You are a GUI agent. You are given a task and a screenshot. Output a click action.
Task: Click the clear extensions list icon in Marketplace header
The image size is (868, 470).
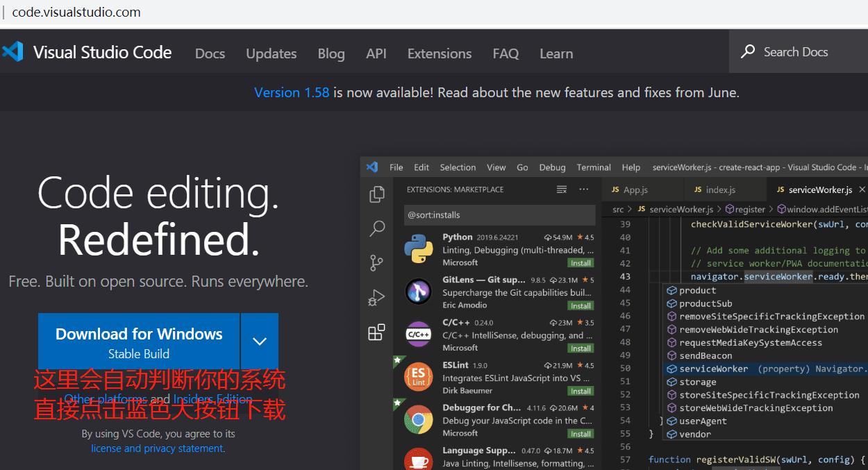[x=562, y=190]
